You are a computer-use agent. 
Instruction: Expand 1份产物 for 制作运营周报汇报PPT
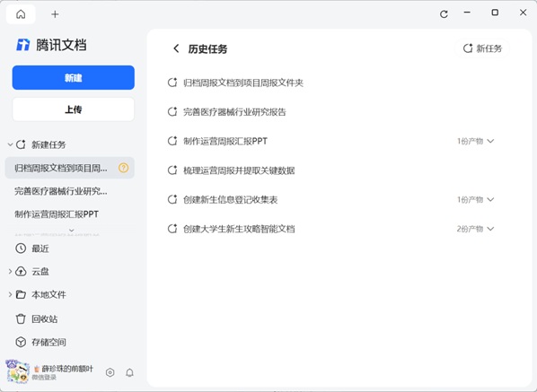tap(476, 141)
